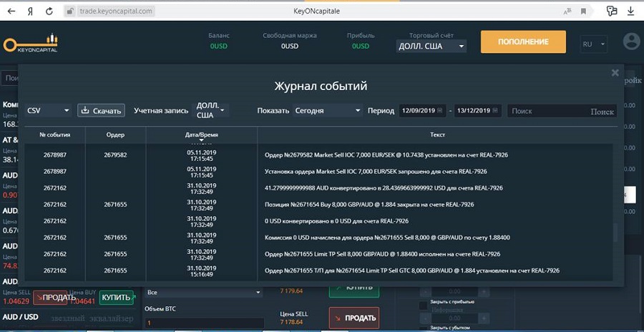This screenshot has width=644, height=332.
Task: Click the ПРОДАТЬ button on left instrument list
Action: pyautogui.click(x=50, y=298)
